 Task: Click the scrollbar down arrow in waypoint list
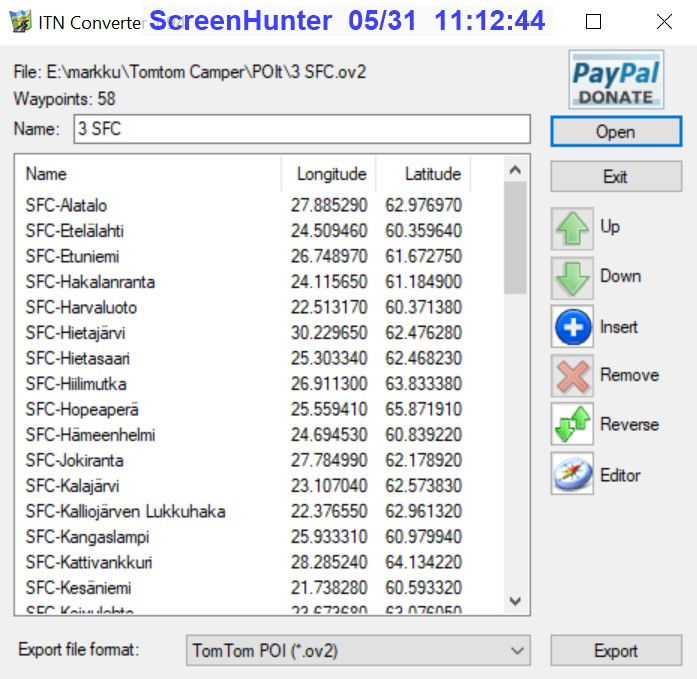pos(515,601)
